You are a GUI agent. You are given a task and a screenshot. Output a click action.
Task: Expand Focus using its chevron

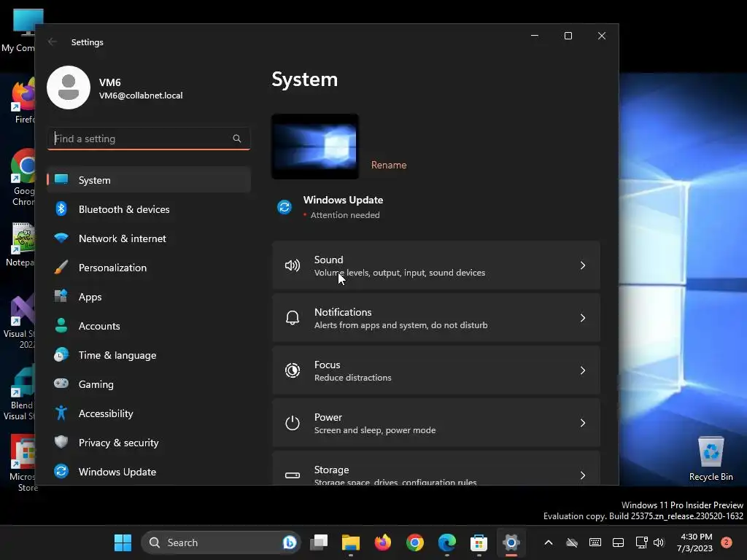tap(583, 370)
